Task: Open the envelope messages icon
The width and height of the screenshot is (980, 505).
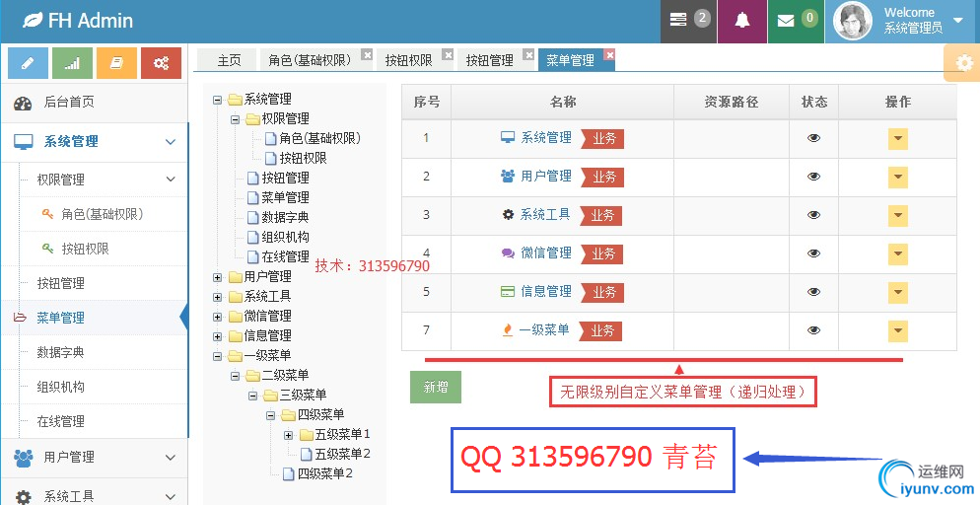Action: 786,21
